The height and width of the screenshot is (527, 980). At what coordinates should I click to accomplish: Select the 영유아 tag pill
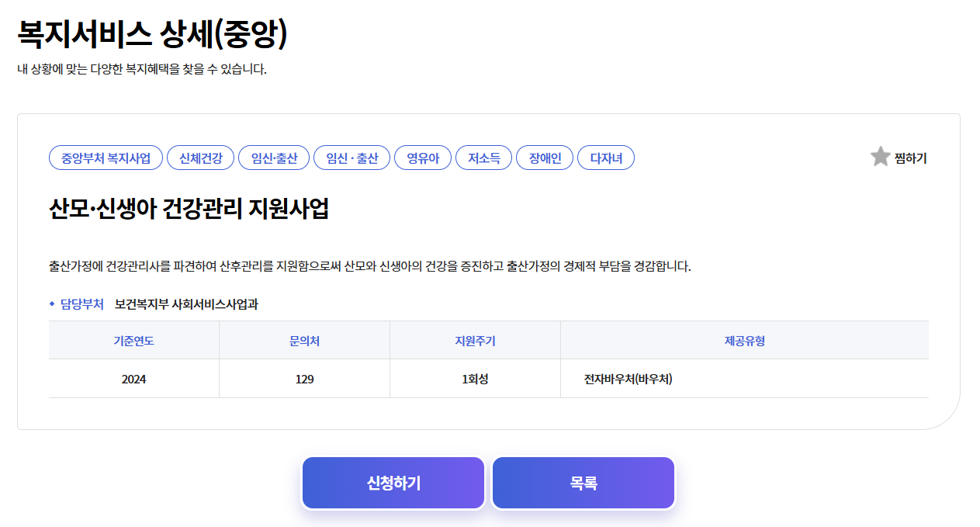pyautogui.click(x=423, y=157)
